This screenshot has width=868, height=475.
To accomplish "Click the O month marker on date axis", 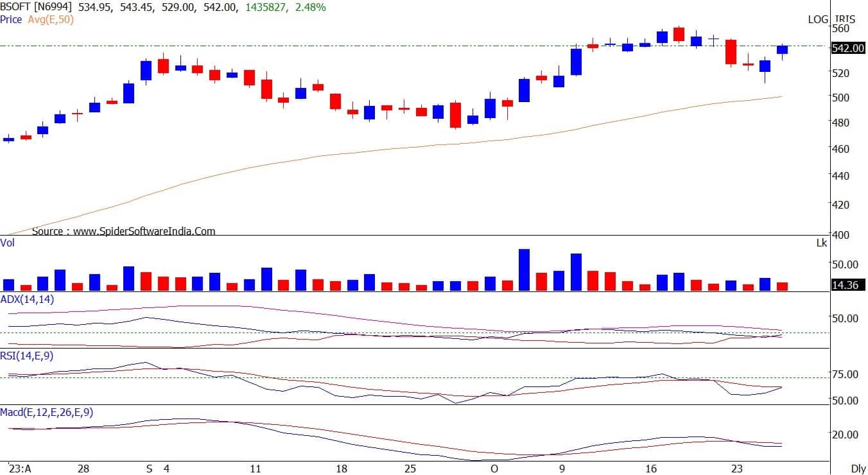I will tap(493, 469).
